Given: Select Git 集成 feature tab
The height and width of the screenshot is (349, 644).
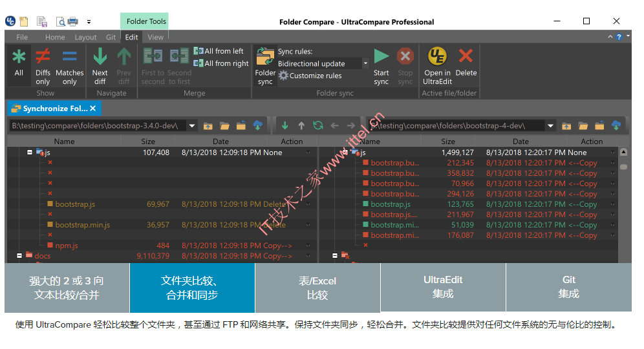Looking at the screenshot, I should [568, 287].
